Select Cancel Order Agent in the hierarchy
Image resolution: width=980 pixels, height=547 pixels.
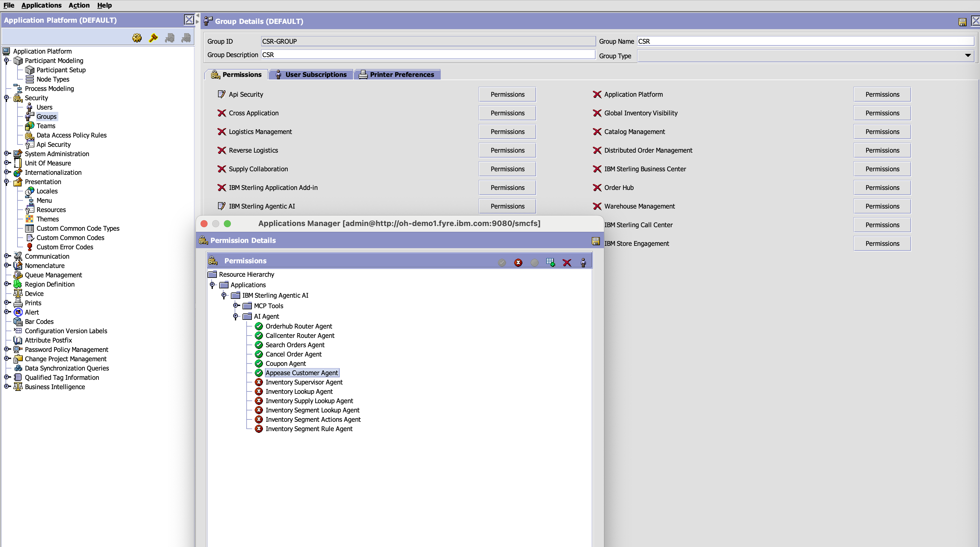coord(293,354)
